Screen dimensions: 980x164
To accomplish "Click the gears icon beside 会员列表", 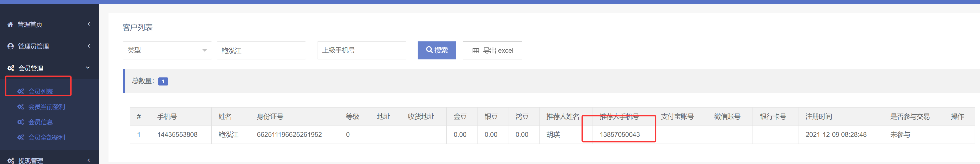I will coord(20,91).
